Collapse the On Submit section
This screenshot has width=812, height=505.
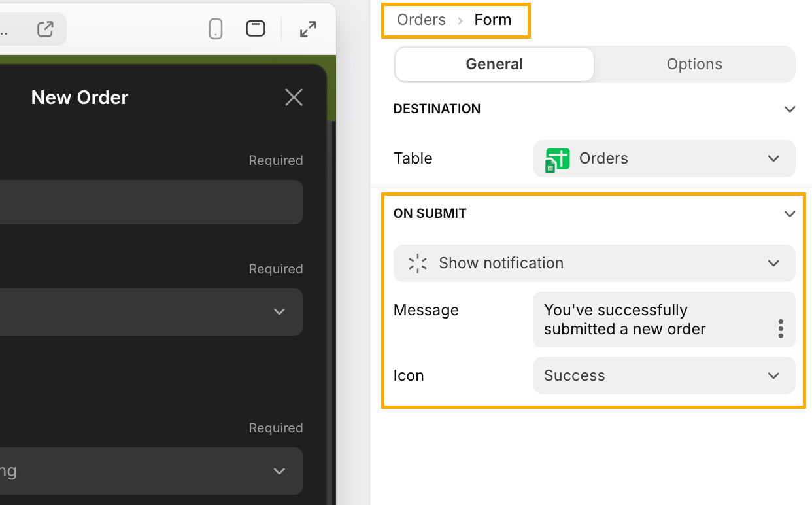pyautogui.click(x=789, y=213)
